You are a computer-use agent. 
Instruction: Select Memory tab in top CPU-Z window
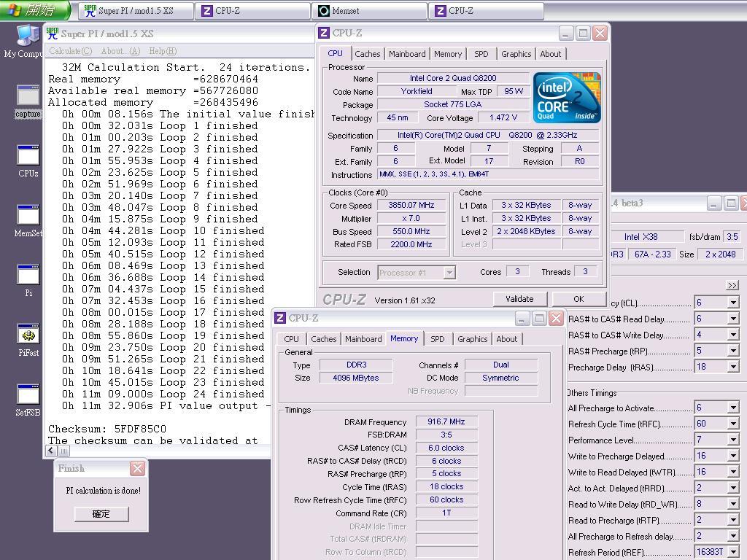pyautogui.click(x=448, y=54)
